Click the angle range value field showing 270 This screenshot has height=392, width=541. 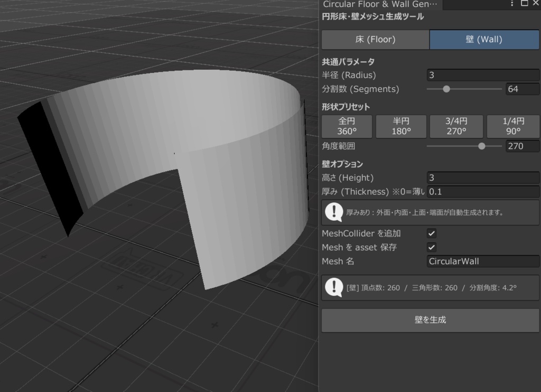tap(523, 146)
